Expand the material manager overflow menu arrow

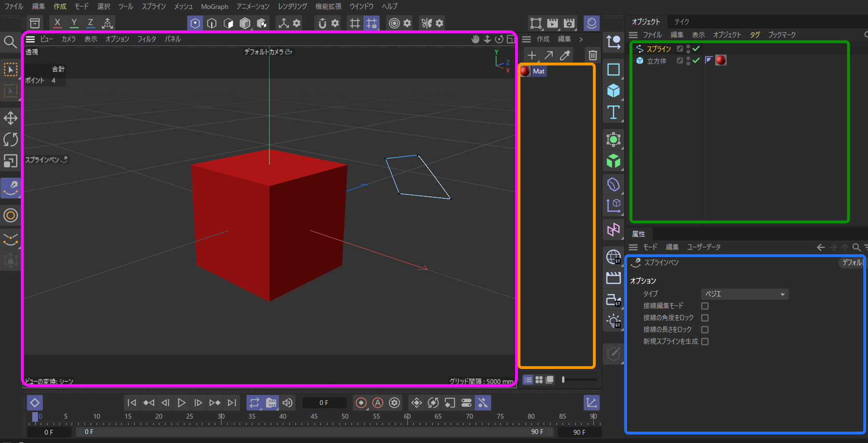coord(581,39)
